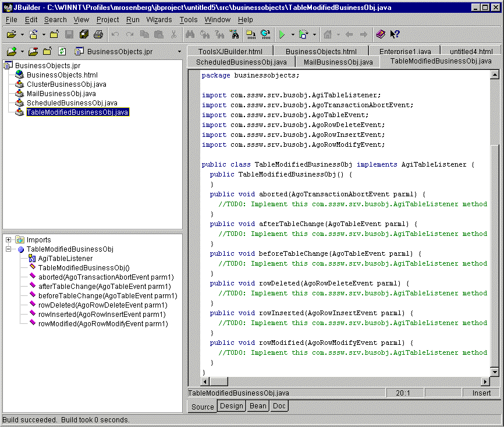Click the editor scroll-down arrow button
Screen dimensions: 504x427
click(495, 372)
